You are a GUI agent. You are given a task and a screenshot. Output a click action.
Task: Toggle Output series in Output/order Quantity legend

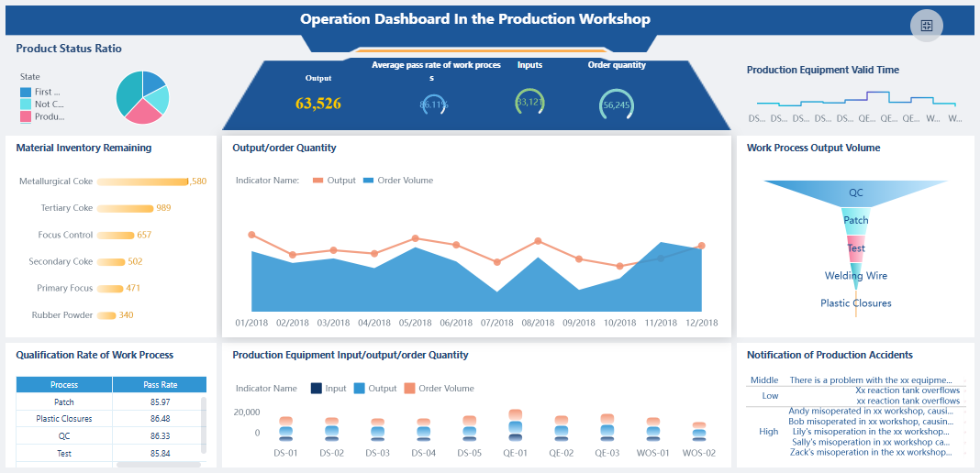(334, 181)
